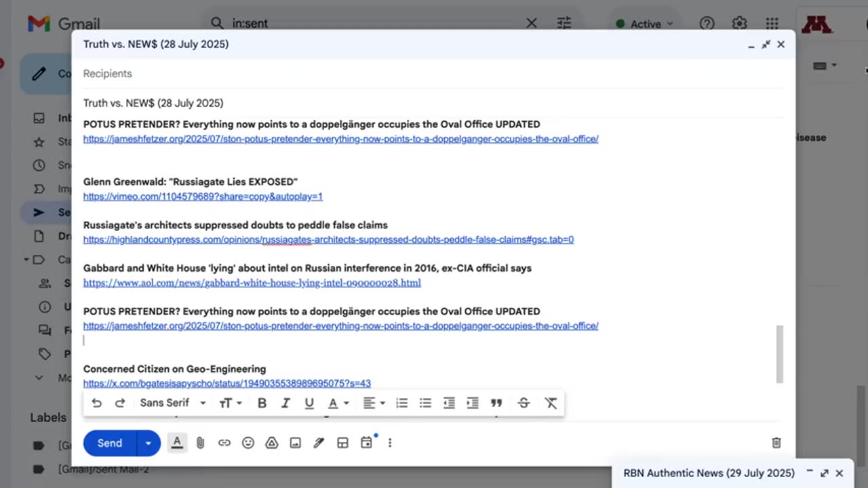The height and width of the screenshot is (488, 868).
Task: Apply quote formatting
Action: tap(496, 403)
